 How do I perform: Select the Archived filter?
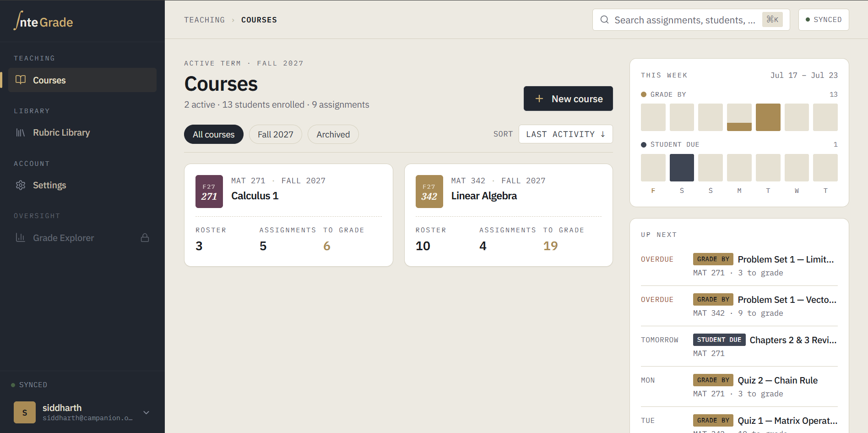[333, 134]
